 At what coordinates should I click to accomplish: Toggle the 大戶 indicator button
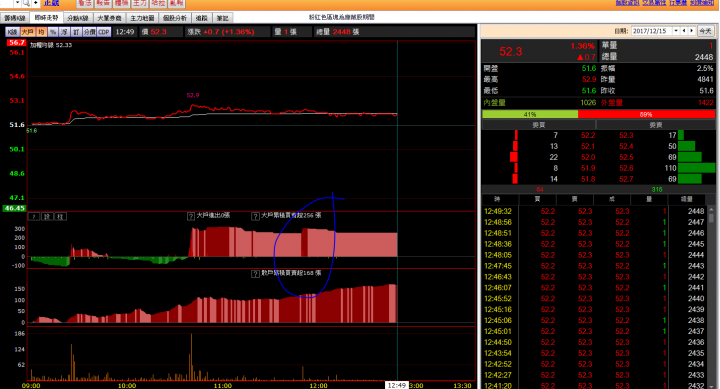(x=28, y=32)
